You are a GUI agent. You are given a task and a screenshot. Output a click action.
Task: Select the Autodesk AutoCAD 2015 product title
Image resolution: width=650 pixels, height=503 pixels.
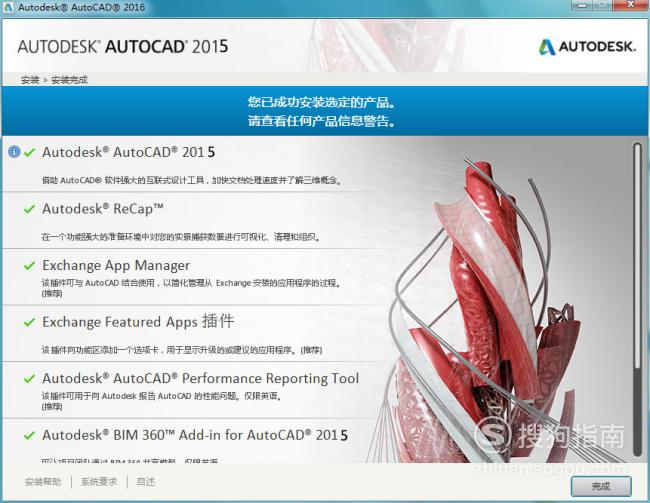tap(129, 152)
